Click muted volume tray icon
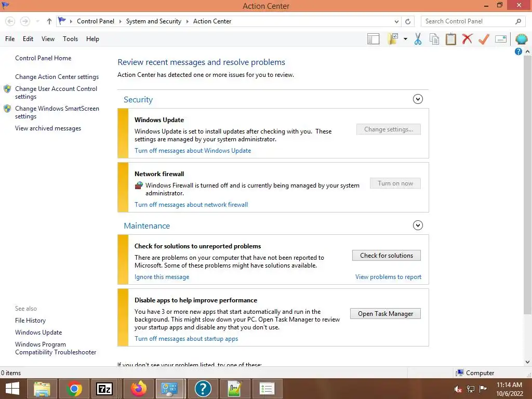 coord(458,389)
